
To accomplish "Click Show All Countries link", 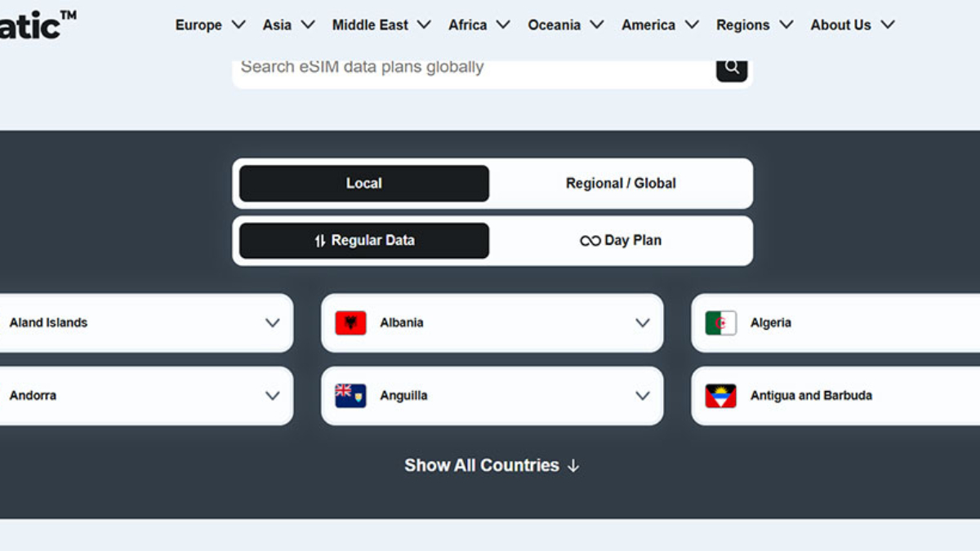I will coord(492,465).
